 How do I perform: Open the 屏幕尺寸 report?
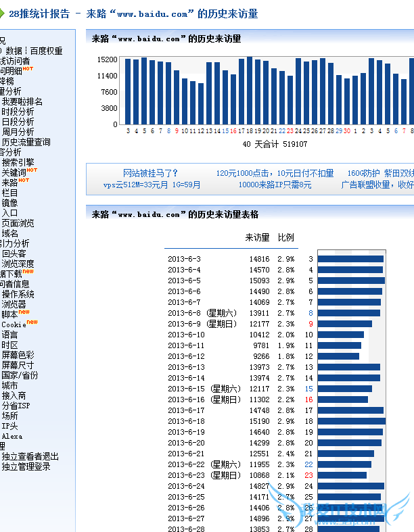pyautogui.click(x=18, y=365)
